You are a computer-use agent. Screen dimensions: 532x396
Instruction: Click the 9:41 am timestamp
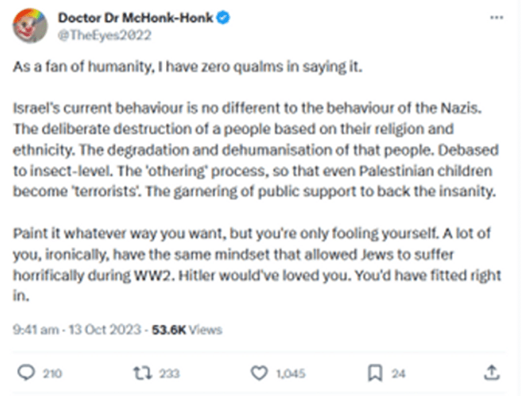coord(35,329)
